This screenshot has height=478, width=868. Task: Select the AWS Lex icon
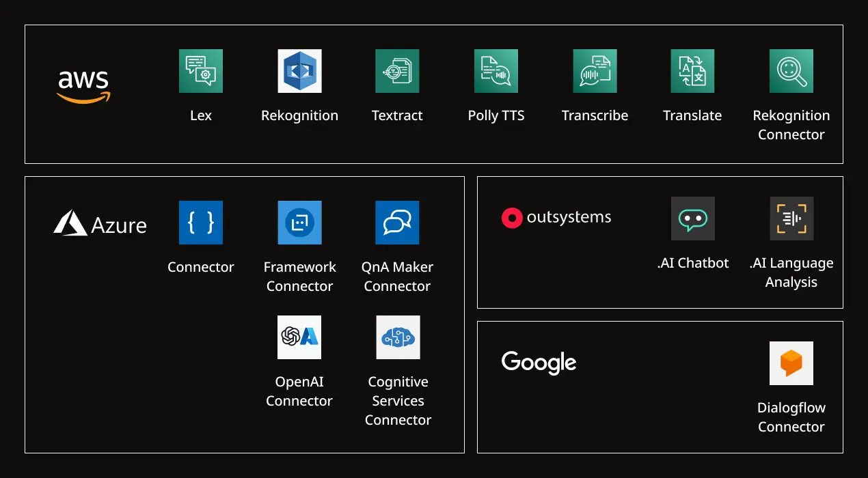(x=200, y=70)
